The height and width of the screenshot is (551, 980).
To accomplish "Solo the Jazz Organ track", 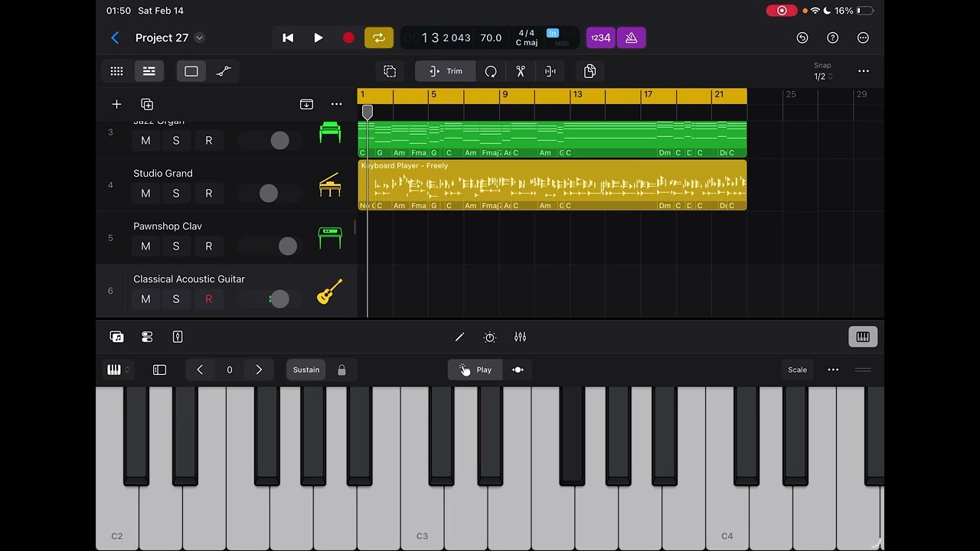I will point(176,141).
